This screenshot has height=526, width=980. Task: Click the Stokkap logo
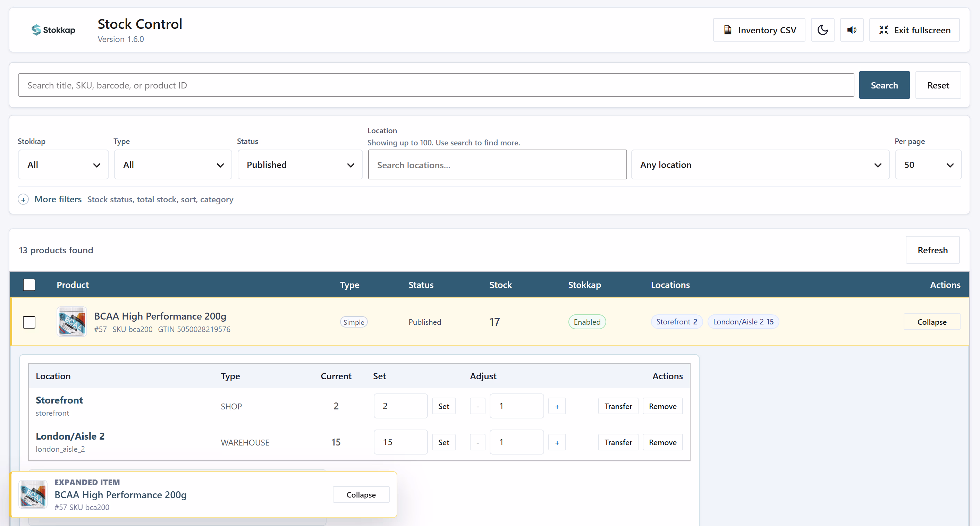53,30
